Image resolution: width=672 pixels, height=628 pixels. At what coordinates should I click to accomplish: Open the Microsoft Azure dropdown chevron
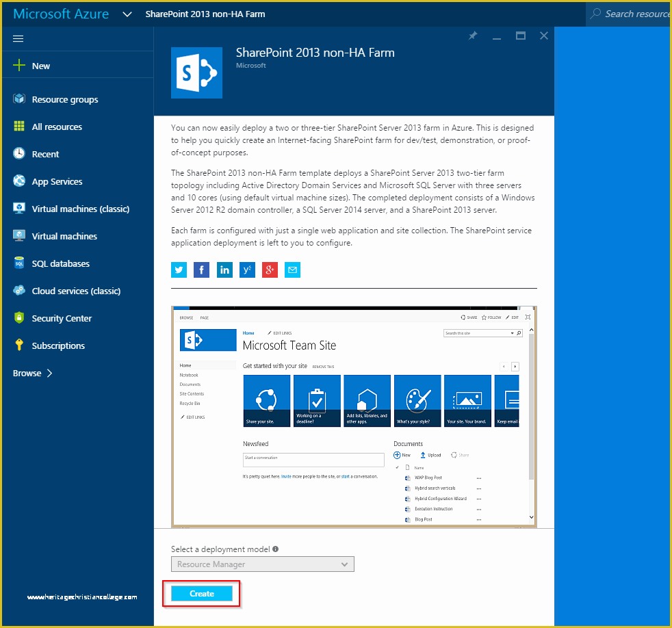tap(127, 14)
